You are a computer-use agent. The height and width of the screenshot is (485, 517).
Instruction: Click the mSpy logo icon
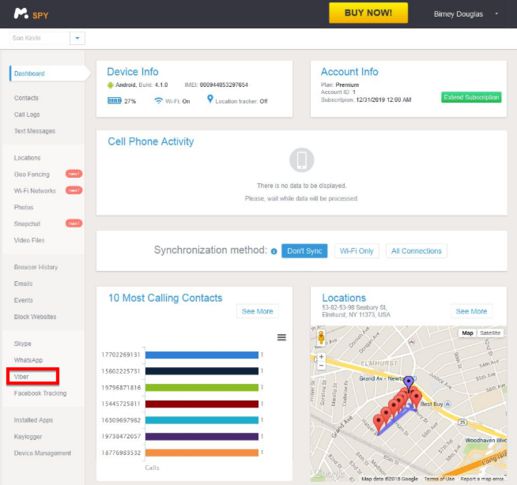[x=21, y=14]
